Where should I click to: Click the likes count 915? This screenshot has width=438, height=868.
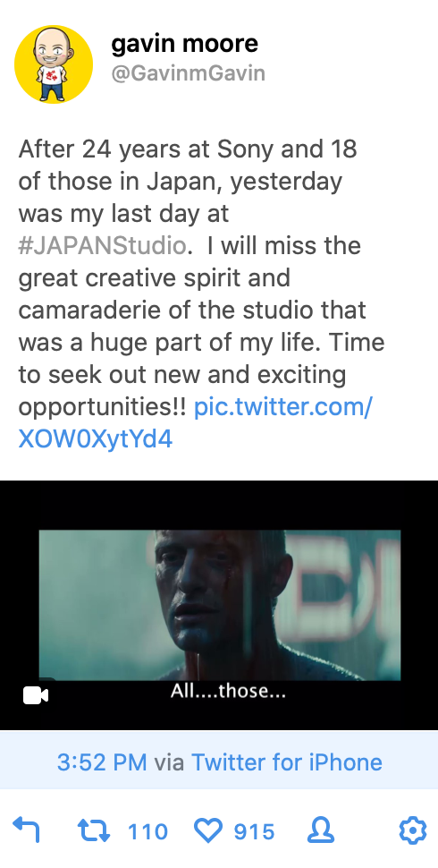pyautogui.click(x=254, y=831)
